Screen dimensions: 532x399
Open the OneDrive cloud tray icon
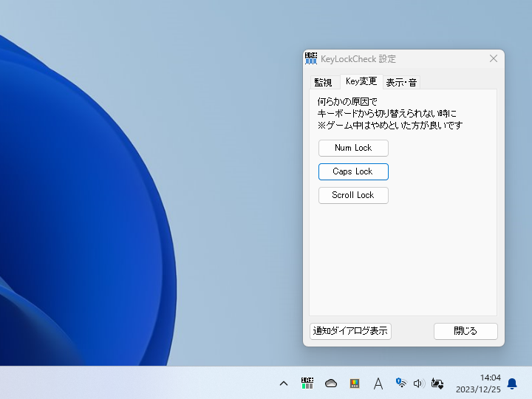331,383
